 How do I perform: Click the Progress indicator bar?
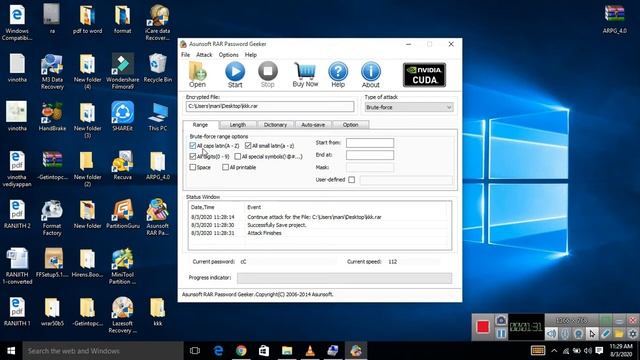pos(344,278)
